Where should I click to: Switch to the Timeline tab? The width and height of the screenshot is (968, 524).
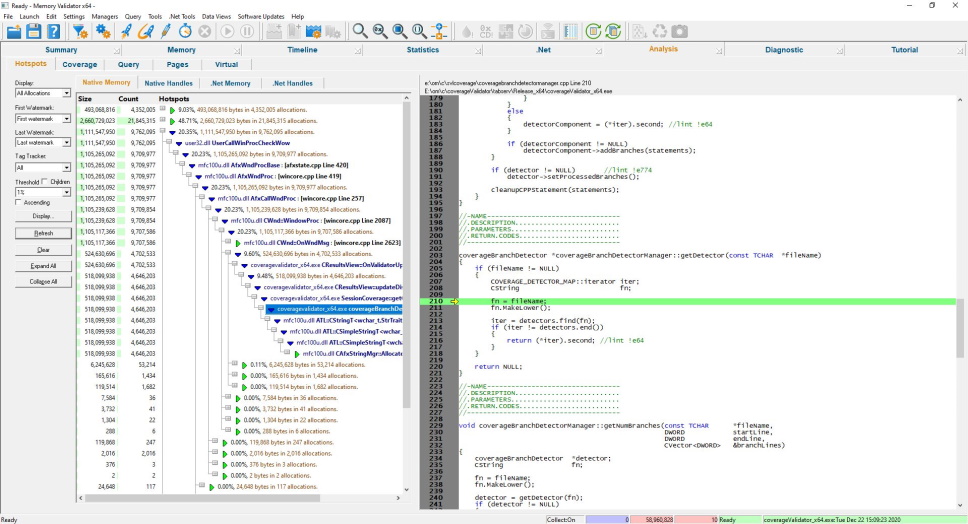tap(302, 49)
